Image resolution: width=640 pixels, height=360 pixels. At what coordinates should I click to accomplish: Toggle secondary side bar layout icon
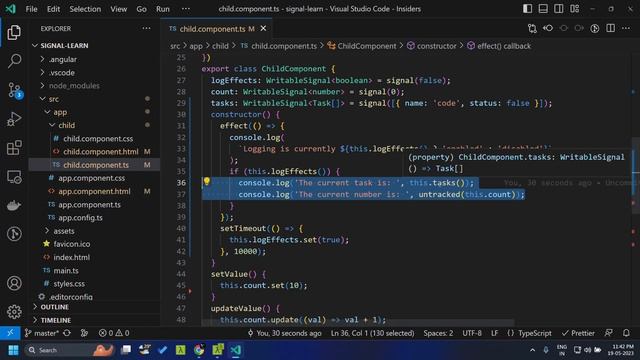(x=559, y=9)
